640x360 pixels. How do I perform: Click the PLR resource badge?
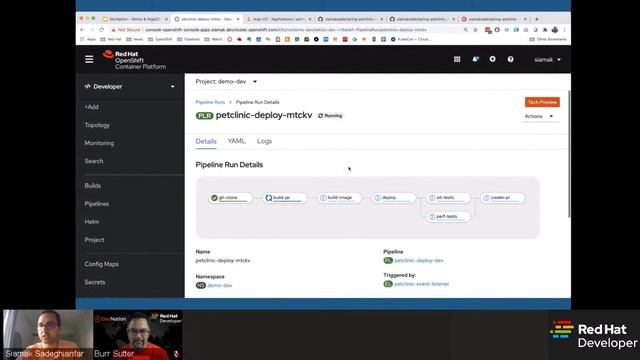pyautogui.click(x=204, y=116)
